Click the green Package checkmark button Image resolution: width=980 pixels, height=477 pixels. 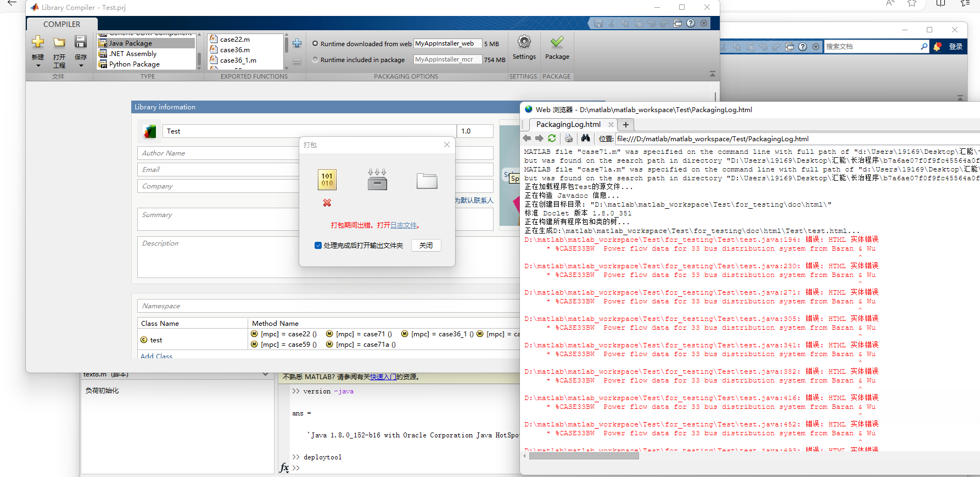click(557, 42)
